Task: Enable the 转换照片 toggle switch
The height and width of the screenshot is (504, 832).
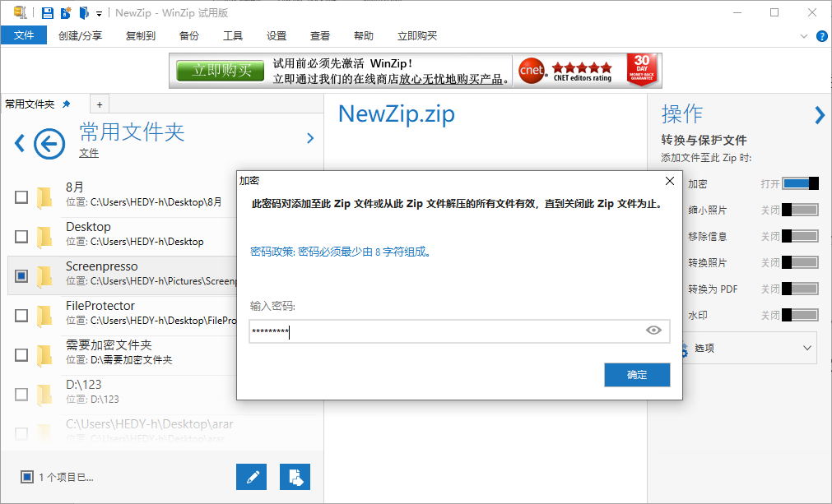Action: 801,262
